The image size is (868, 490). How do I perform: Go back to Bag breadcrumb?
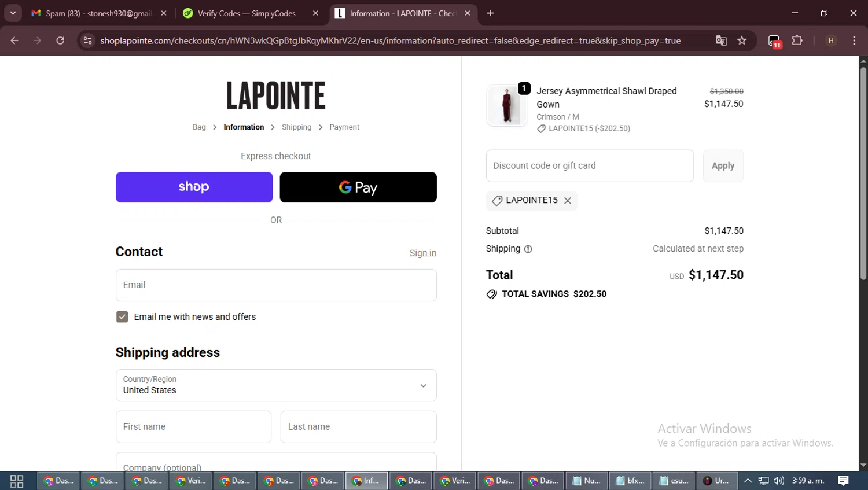pos(199,127)
